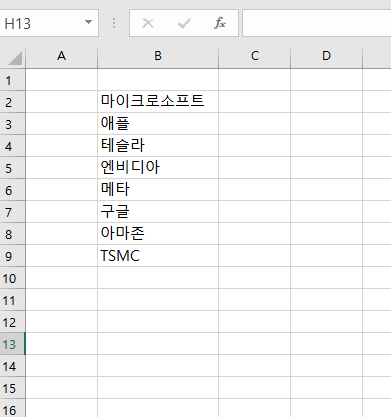Select the cell containing 구글
The width and height of the screenshot is (391, 417).
(x=158, y=211)
